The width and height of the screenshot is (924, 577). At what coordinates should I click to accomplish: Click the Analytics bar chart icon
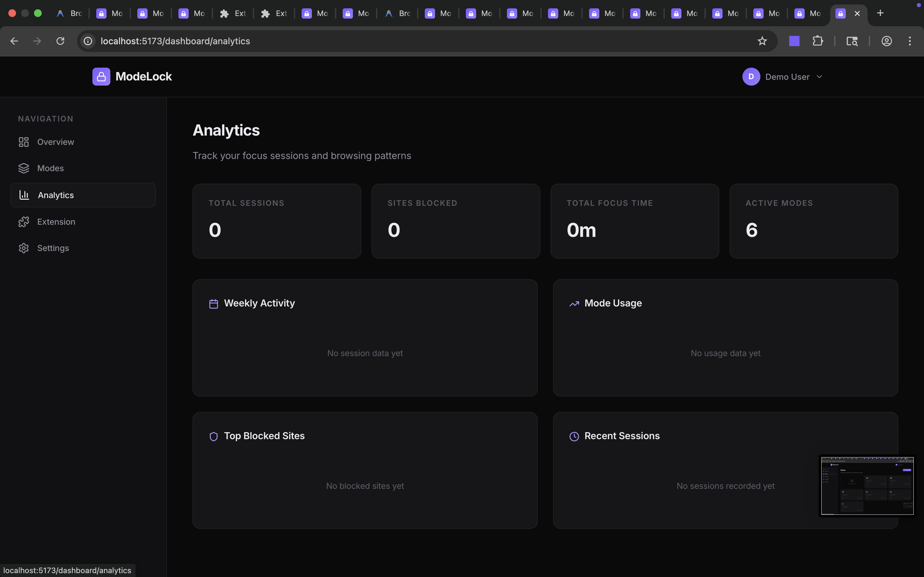click(x=24, y=195)
